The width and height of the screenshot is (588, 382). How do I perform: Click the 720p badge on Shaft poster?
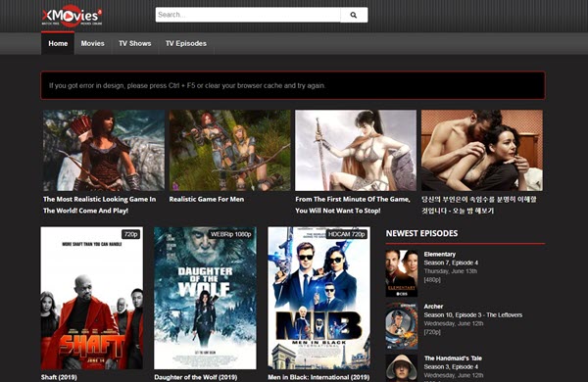click(131, 234)
